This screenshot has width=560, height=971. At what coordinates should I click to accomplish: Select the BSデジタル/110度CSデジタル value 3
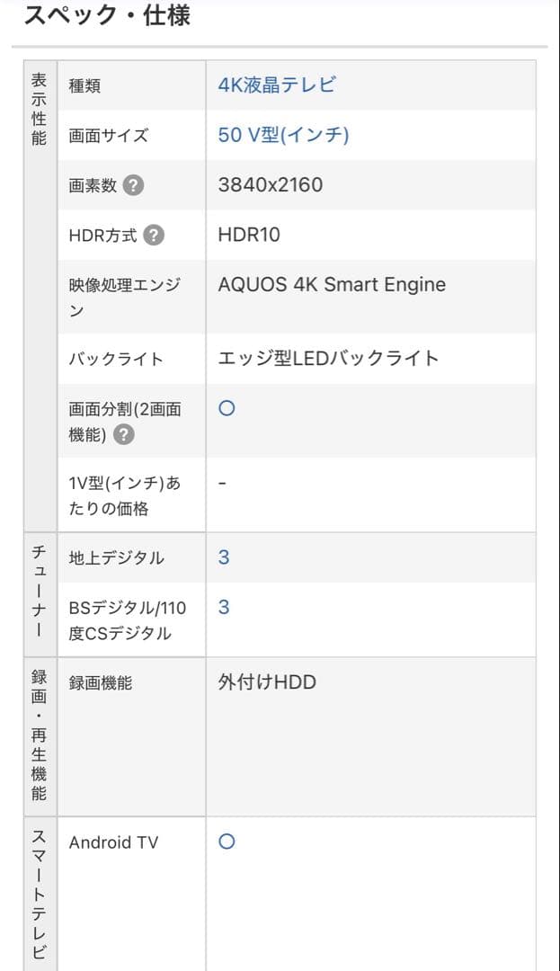222,607
